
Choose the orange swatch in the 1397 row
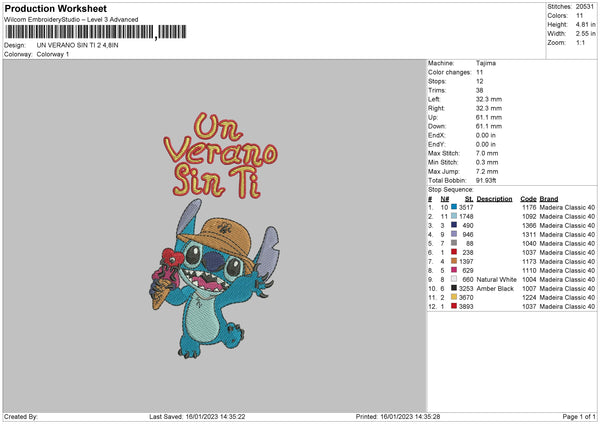coord(454,261)
